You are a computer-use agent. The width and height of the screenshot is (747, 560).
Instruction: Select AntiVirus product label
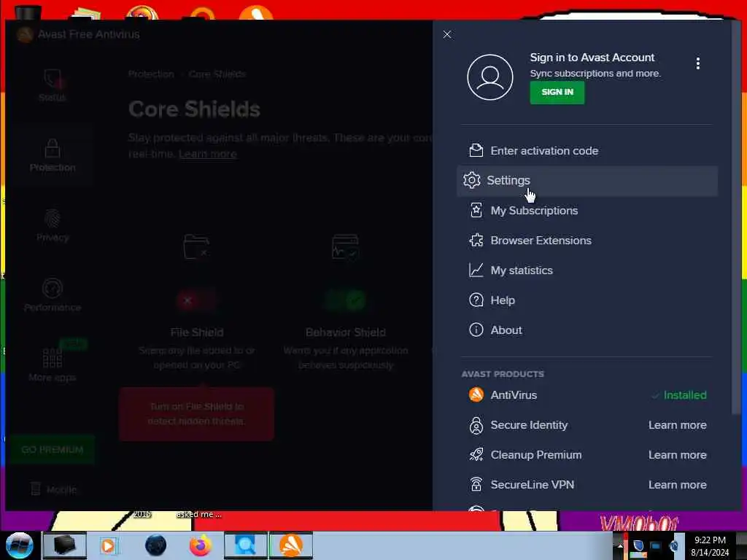[x=514, y=395]
